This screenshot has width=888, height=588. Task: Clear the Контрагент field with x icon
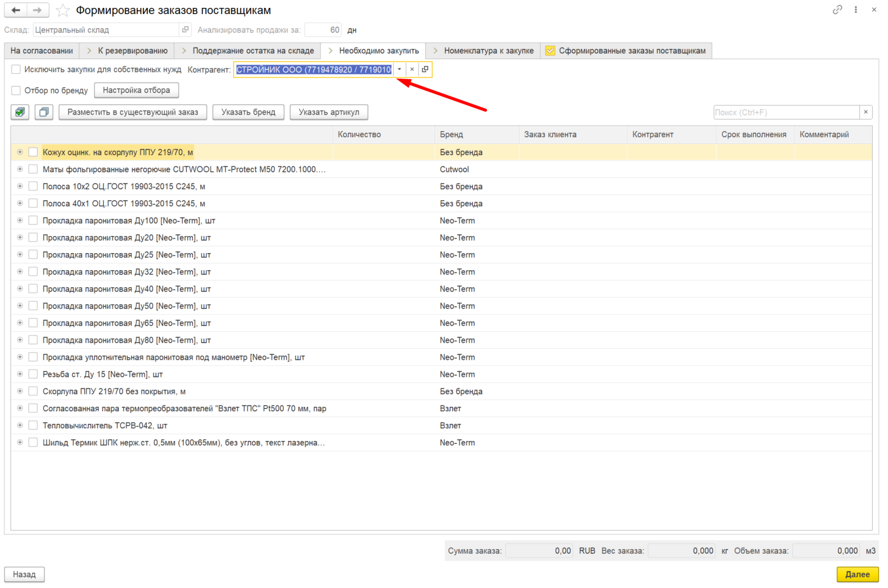pyautogui.click(x=412, y=70)
